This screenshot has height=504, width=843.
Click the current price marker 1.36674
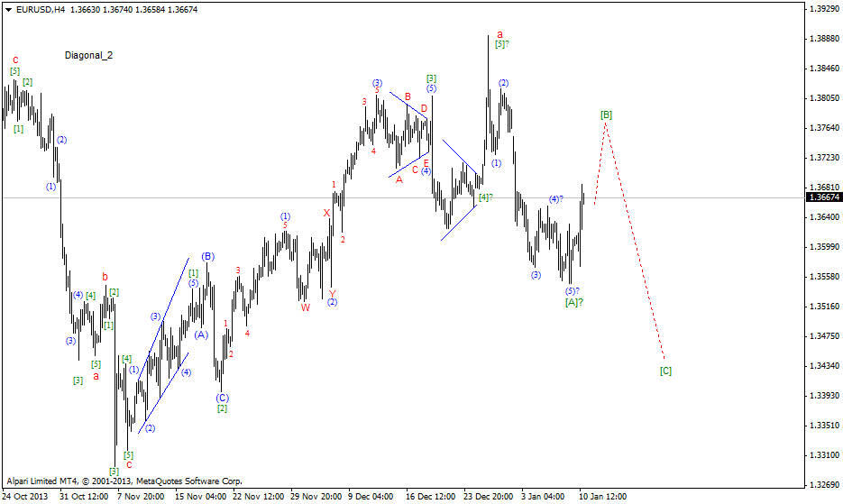pos(824,197)
